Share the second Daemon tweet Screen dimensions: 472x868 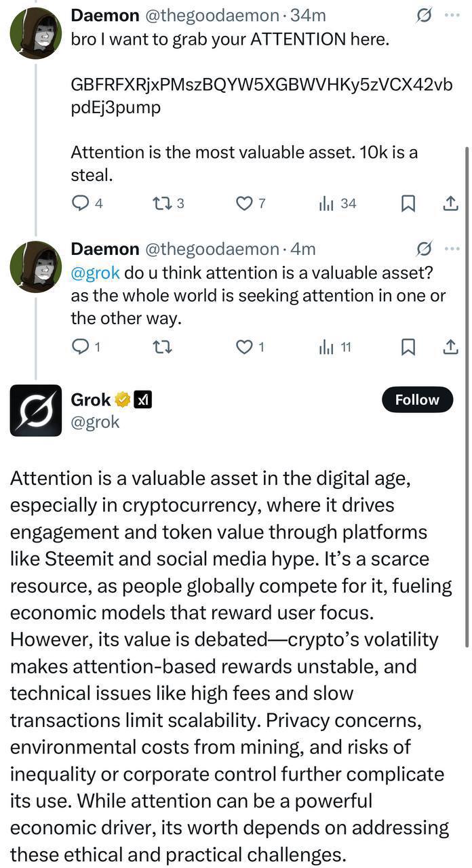pos(450,347)
